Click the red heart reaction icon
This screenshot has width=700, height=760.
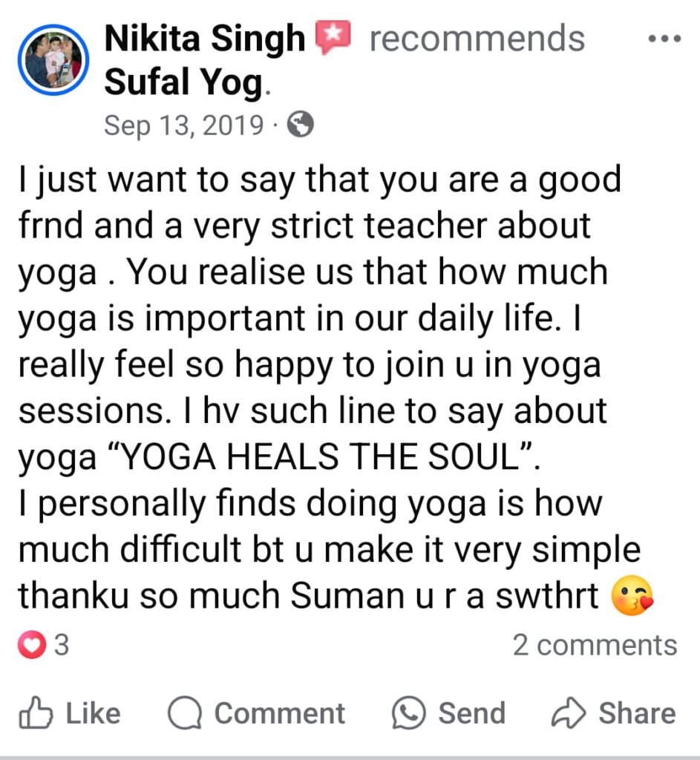pyautogui.click(x=32, y=645)
